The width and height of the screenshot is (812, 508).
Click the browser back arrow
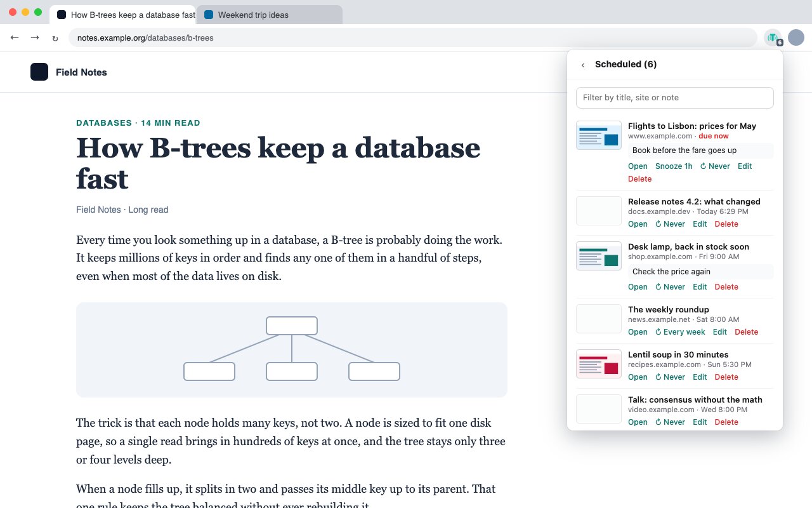click(15, 38)
